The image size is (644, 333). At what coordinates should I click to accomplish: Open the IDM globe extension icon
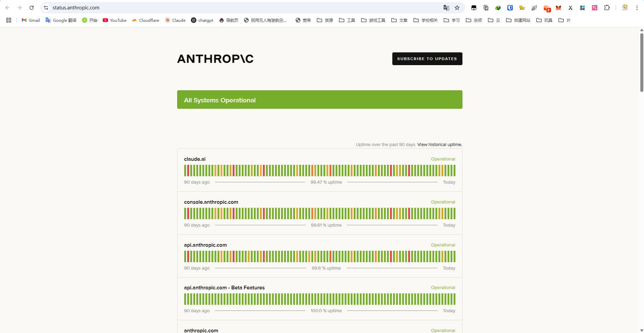point(498,8)
